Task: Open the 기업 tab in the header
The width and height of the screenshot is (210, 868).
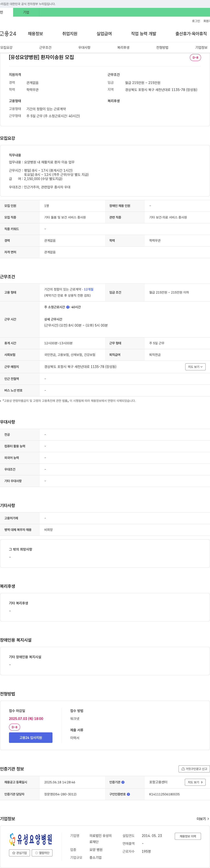Action: (26, 12)
